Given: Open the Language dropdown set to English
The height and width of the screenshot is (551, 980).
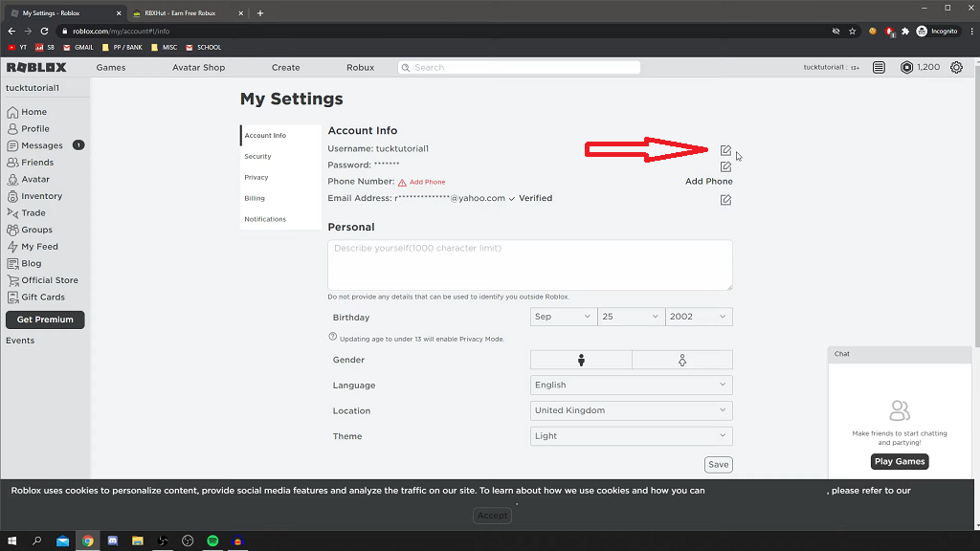Looking at the screenshot, I should (632, 385).
